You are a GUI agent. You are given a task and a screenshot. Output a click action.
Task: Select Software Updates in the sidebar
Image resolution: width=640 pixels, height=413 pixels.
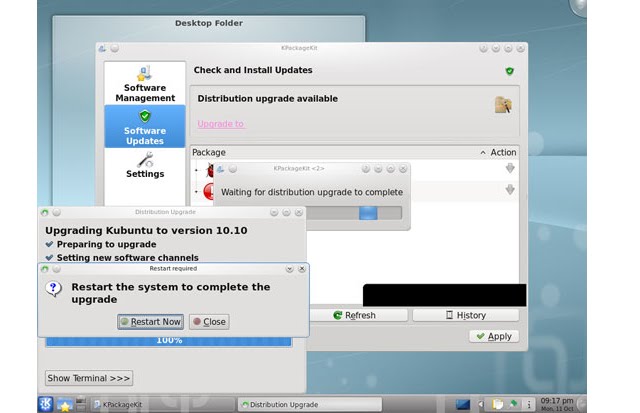click(x=145, y=127)
